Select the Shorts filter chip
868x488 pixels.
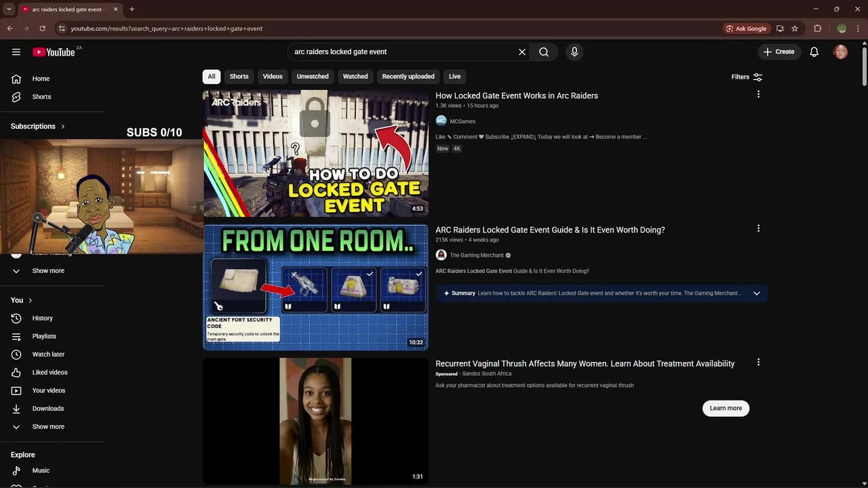(x=239, y=77)
